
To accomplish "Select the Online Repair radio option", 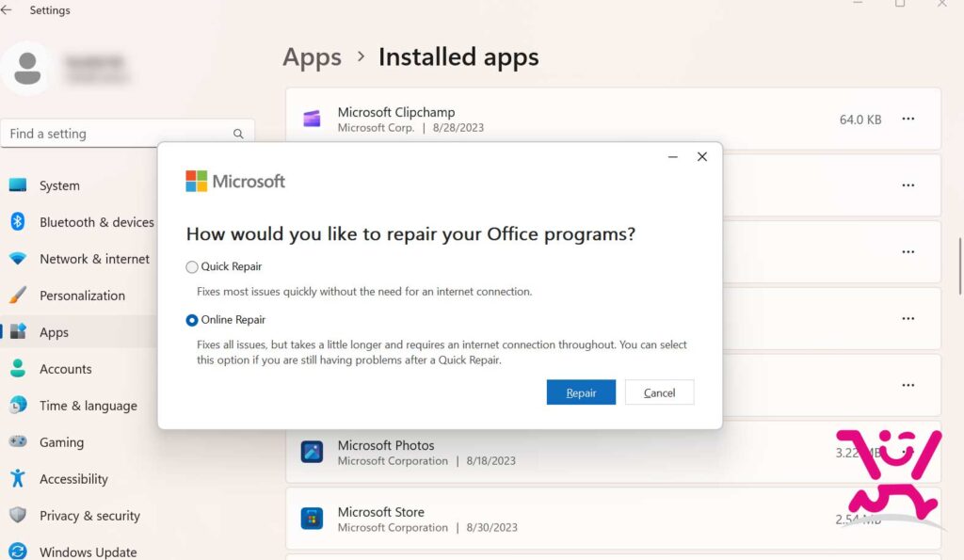I will click(192, 320).
